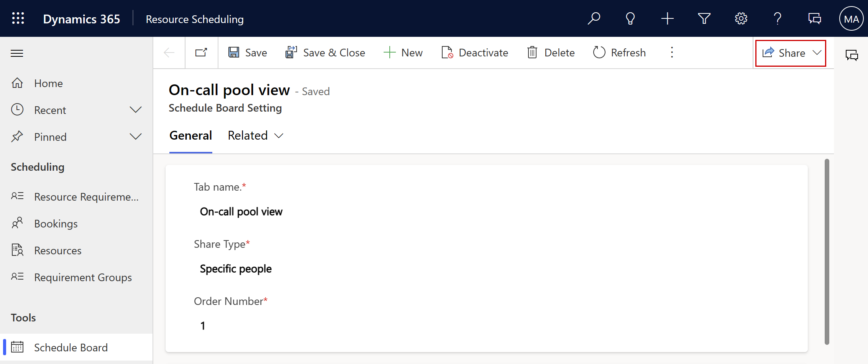The height and width of the screenshot is (364, 868).
Task: Click the Save toolbar button
Action: click(x=248, y=53)
